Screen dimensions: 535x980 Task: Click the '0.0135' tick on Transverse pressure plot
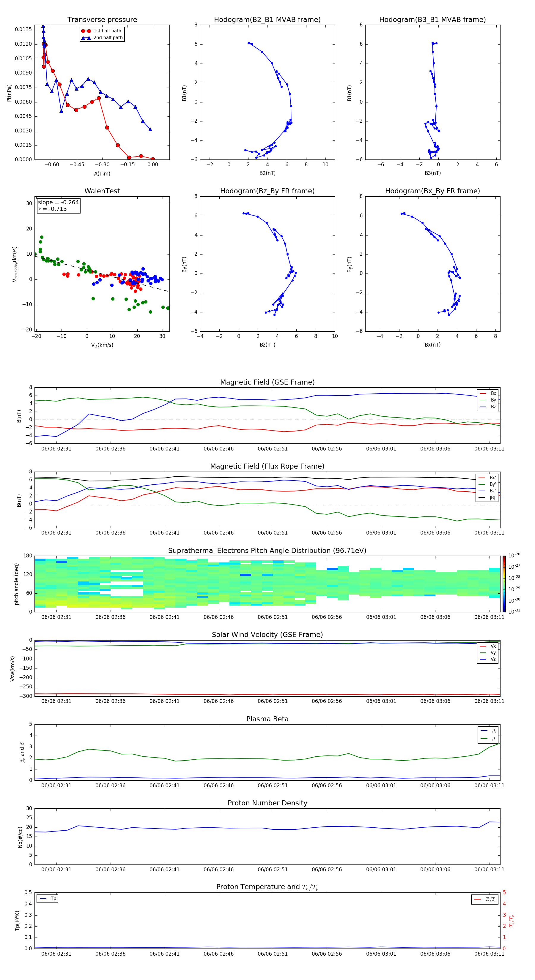pyautogui.click(x=23, y=29)
